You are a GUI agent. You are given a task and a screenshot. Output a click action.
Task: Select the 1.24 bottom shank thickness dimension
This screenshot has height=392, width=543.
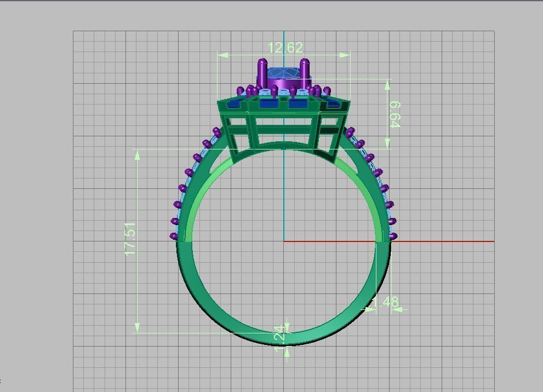click(279, 339)
